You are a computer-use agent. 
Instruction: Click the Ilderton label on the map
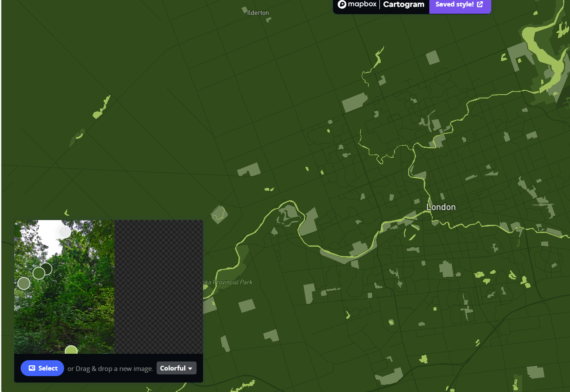pos(257,13)
